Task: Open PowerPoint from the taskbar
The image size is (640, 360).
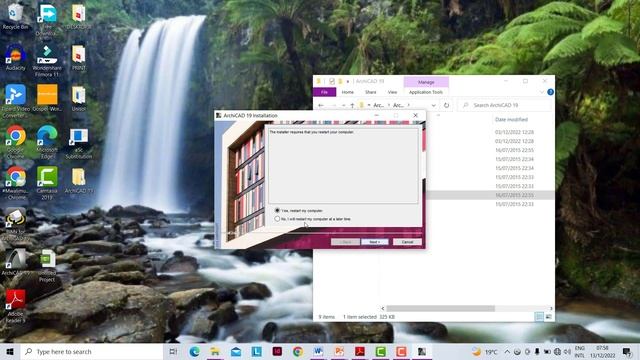Action: pyautogui.click(x=339, y=351)
